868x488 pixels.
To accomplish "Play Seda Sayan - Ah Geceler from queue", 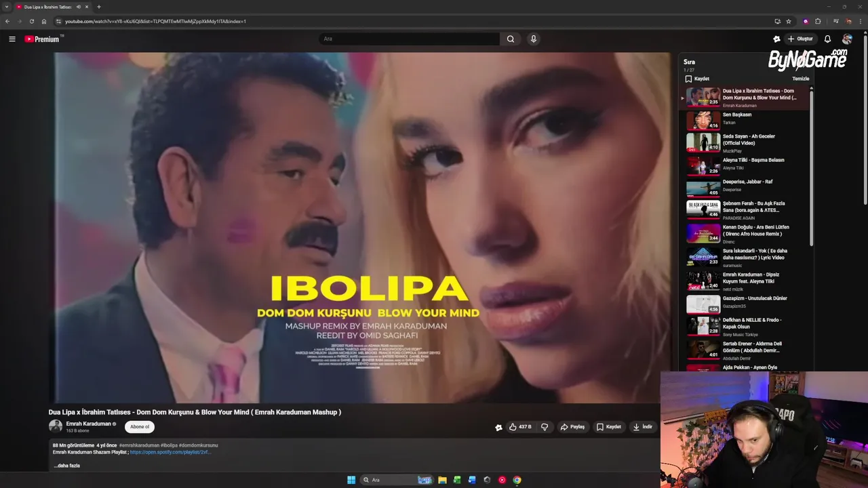I will (746, 142).
